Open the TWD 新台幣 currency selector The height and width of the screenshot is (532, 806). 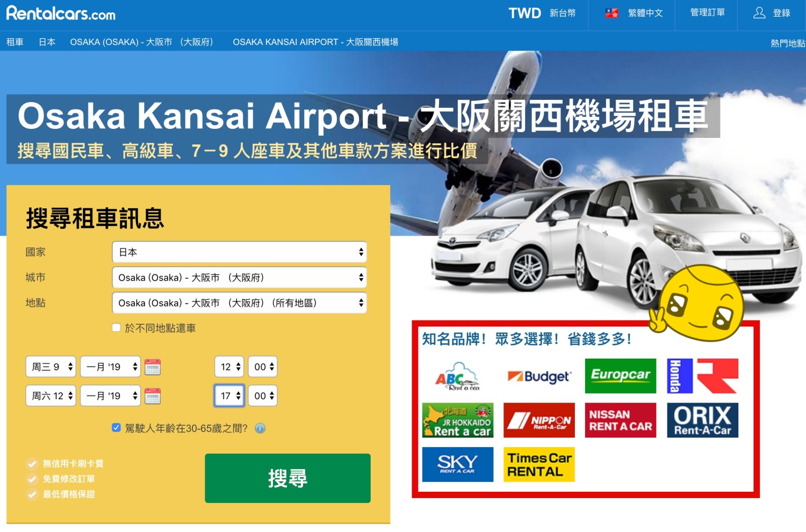coord(542,13)
